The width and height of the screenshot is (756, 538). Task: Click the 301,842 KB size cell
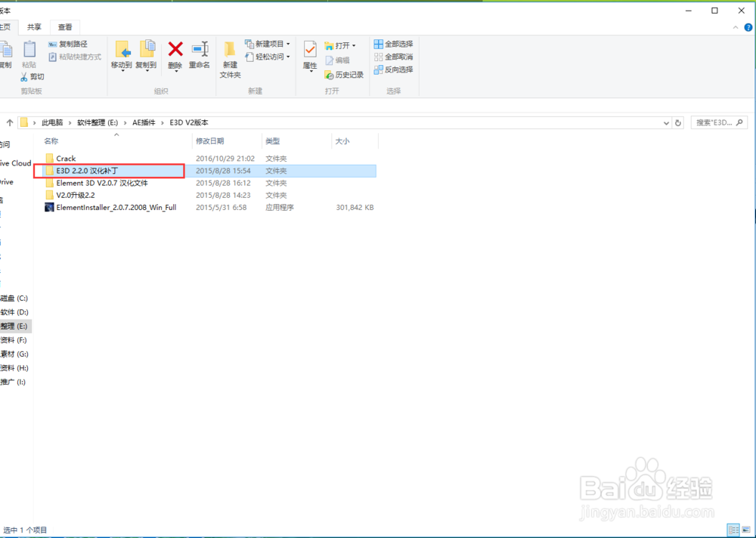pos(355,208)
